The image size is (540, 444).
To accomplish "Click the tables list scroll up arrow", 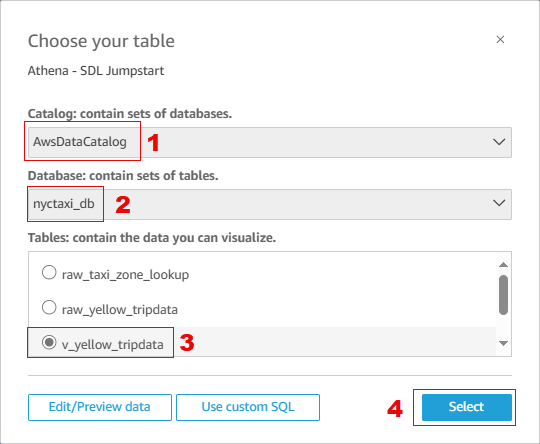I will point(503,265).
